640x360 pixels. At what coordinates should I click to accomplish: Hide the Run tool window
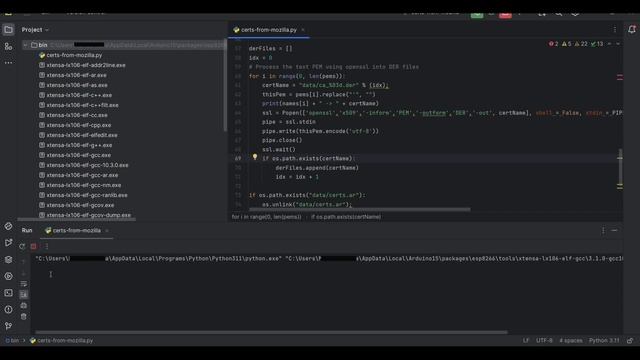click(x=615, y=231)
